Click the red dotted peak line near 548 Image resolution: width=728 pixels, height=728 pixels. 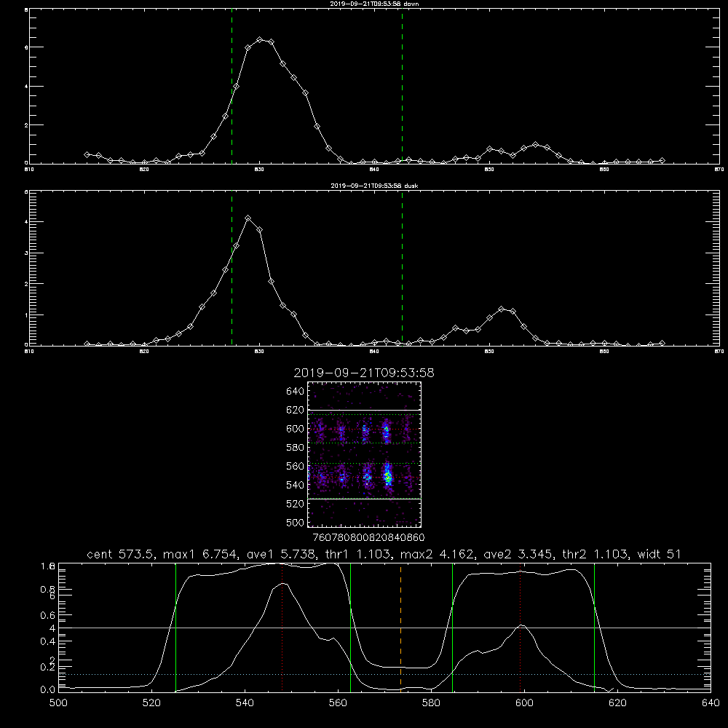pyautogui.click(x=282, y=627)
